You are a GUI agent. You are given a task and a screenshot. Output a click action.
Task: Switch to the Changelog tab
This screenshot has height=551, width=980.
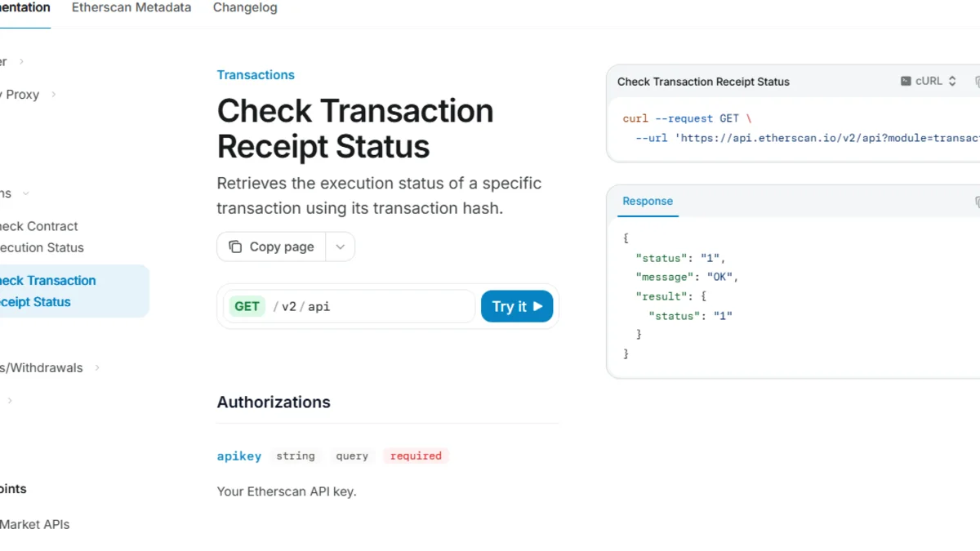tap(245, 7)
